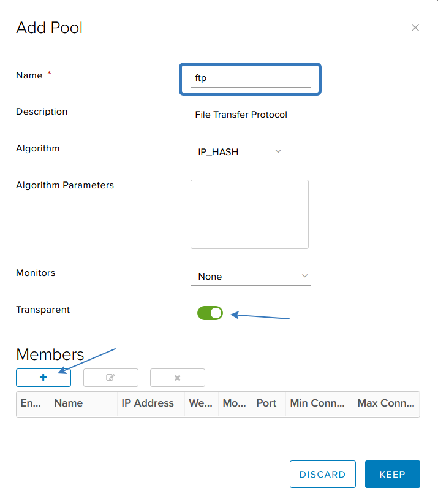Focus the Name field containing ftp
The height and width of the screenshot is (504, 438).
coord(251,78)
